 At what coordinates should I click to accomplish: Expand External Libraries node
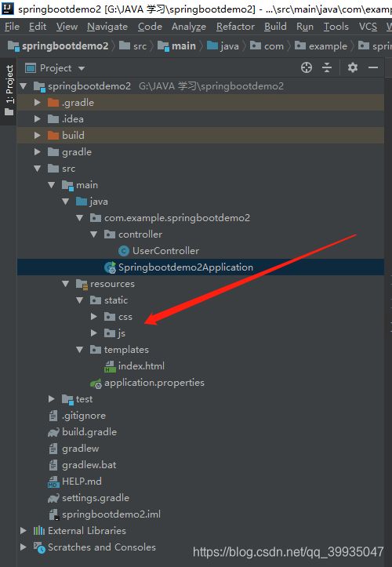[24, 531]
